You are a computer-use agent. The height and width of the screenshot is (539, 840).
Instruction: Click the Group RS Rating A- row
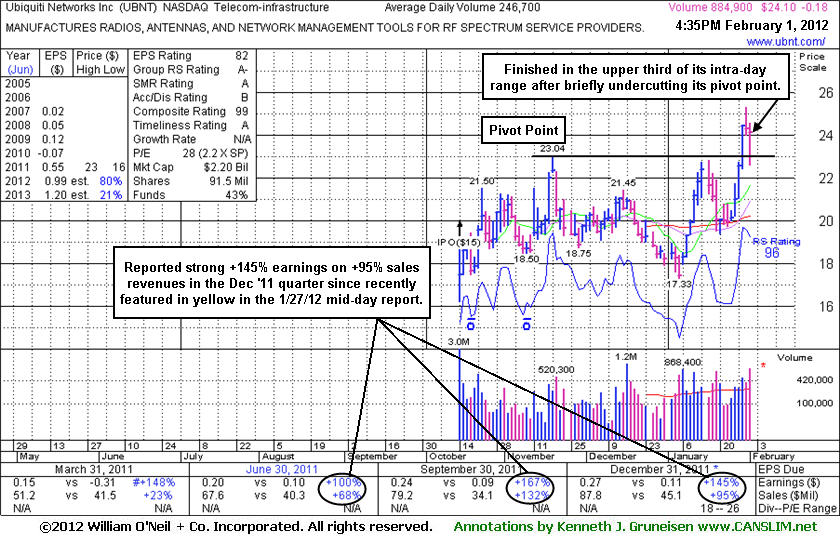191,70
